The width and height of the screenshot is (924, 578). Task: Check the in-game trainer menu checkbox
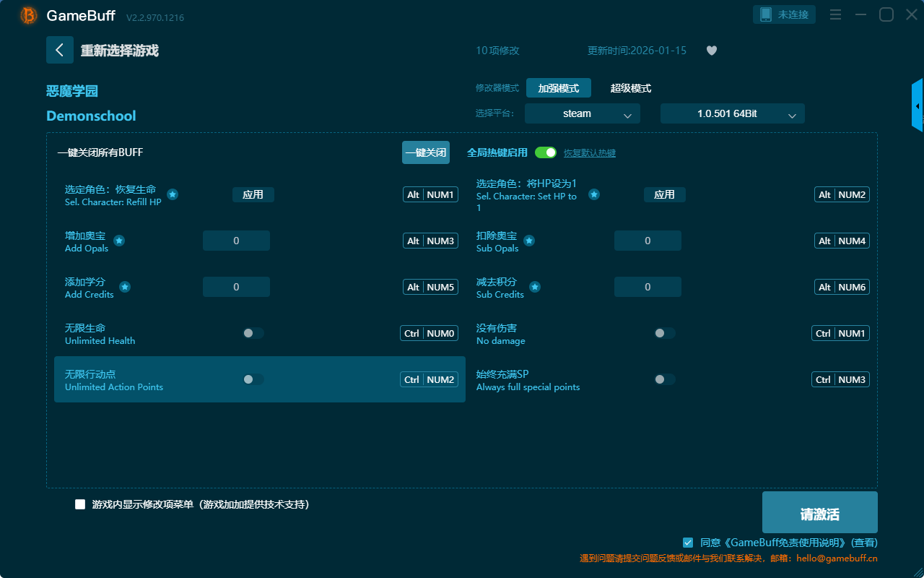coord(80,504)
